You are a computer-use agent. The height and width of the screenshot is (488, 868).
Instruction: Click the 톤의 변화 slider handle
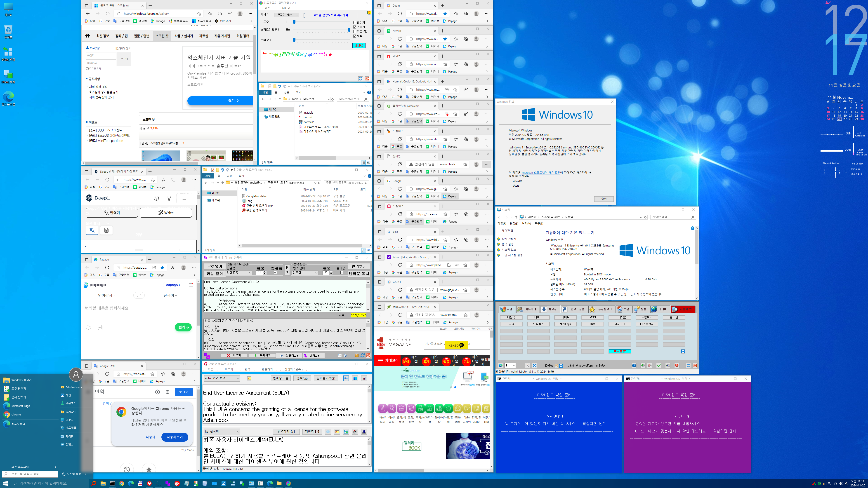294,40
